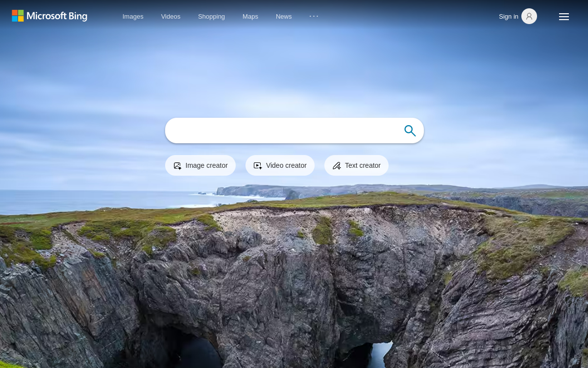Viewport: 588px width, 368px height.
Task: Click the user profile avatar icon
Action: point(529,16)
